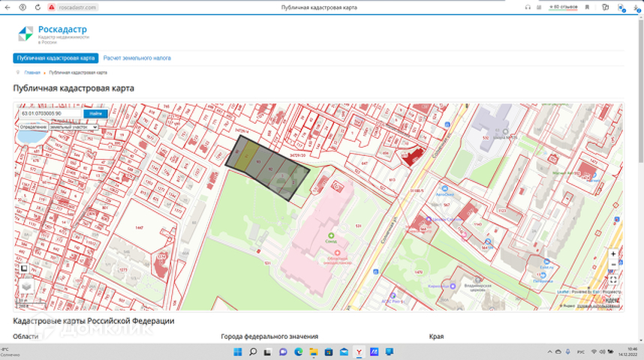Open the 'Публичная кадастровая карта' tab
Viewport: 644px width, 360px height.
tap(56, 58)
